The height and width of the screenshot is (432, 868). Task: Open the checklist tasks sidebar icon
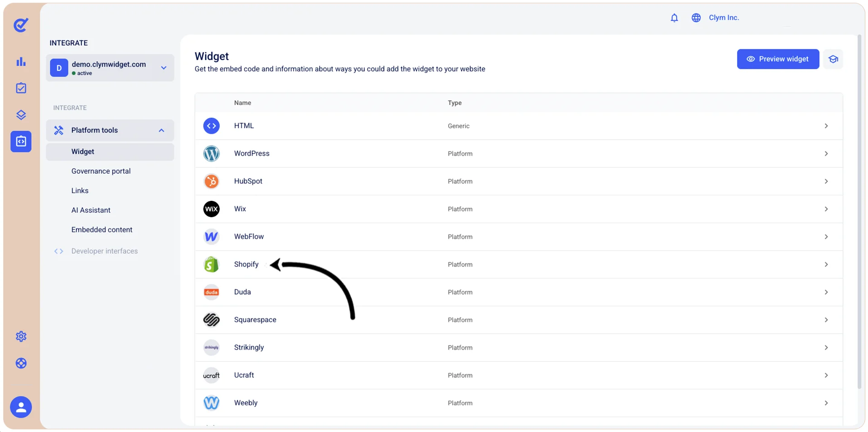21,88
